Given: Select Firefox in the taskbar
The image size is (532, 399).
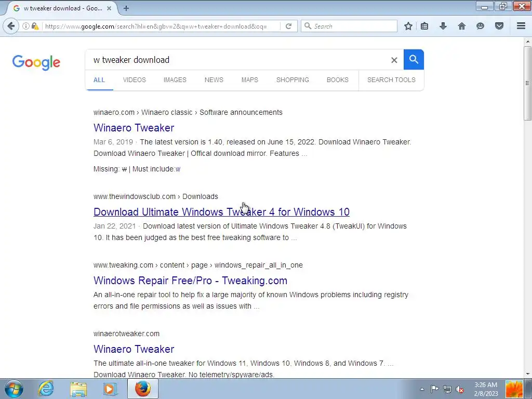Looking at the screenshot, I should click(x=143, y=389).
